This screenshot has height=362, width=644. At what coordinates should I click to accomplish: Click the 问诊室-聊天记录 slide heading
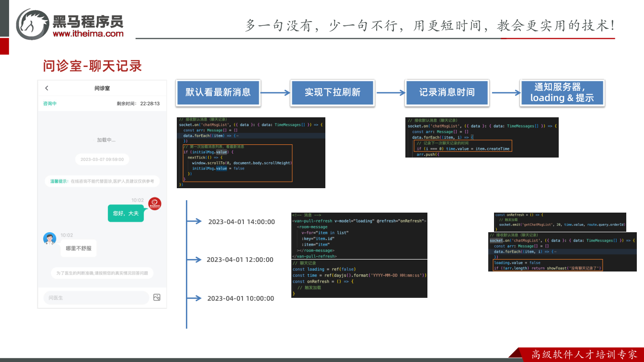[92, 66]
